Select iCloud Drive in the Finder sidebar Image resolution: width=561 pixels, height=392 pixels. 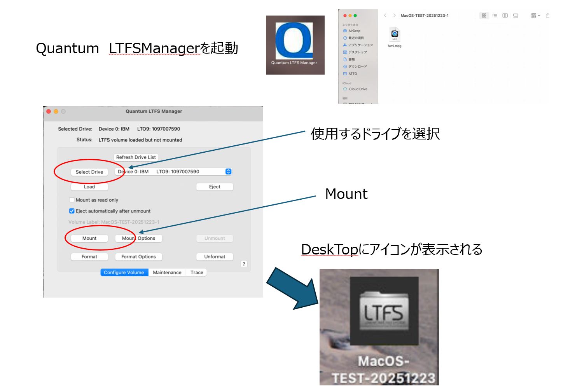357,89
